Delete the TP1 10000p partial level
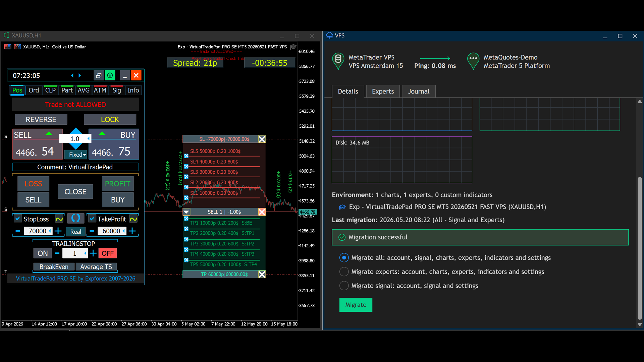This screenshot has width=644, height=362. click(x=186, y=219)
